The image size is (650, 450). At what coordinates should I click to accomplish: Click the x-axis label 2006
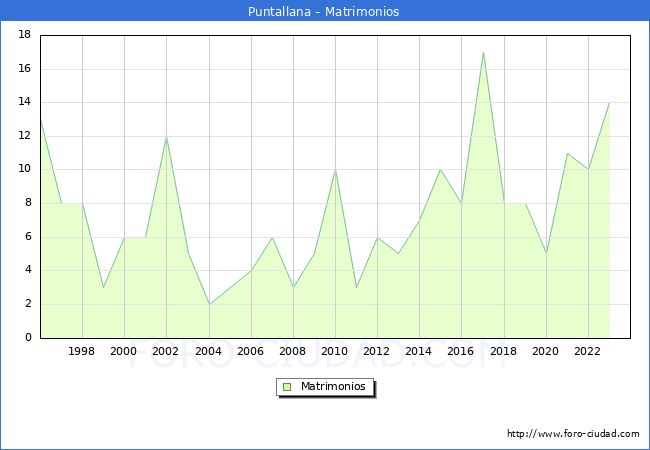tap(251, 351)
